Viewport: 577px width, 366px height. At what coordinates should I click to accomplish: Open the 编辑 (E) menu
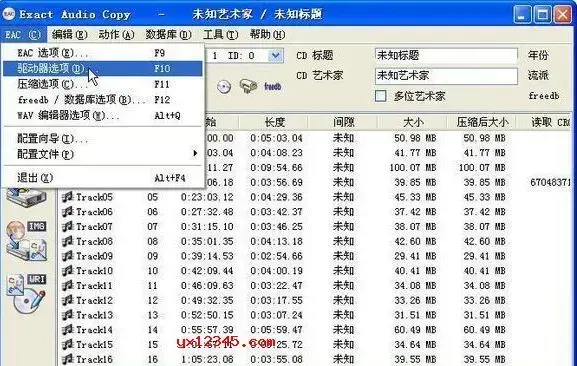(70, 35)
